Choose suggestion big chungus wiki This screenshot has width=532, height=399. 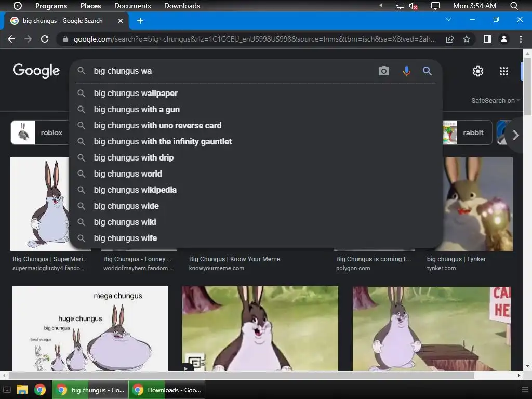[x=256, y=222]
